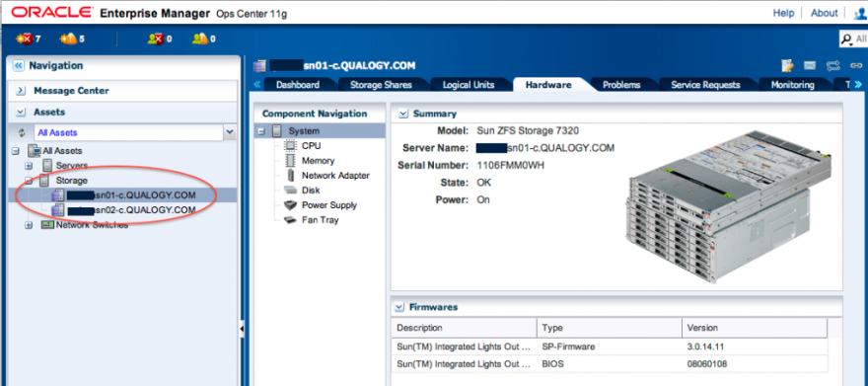Click the refresh icon beside All Assets
The width and height of the screenshot is (868, 386).
[23, 133]
